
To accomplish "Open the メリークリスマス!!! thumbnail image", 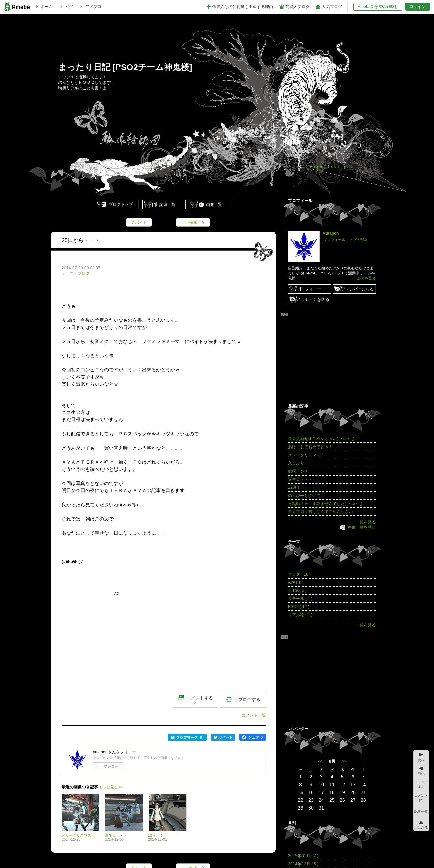I will [81, 812].
